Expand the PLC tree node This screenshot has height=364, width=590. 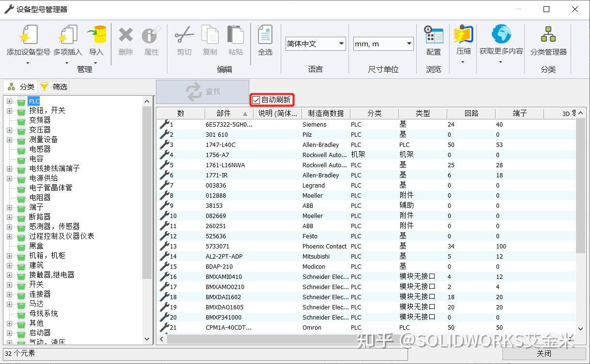(x=9, y=101)
